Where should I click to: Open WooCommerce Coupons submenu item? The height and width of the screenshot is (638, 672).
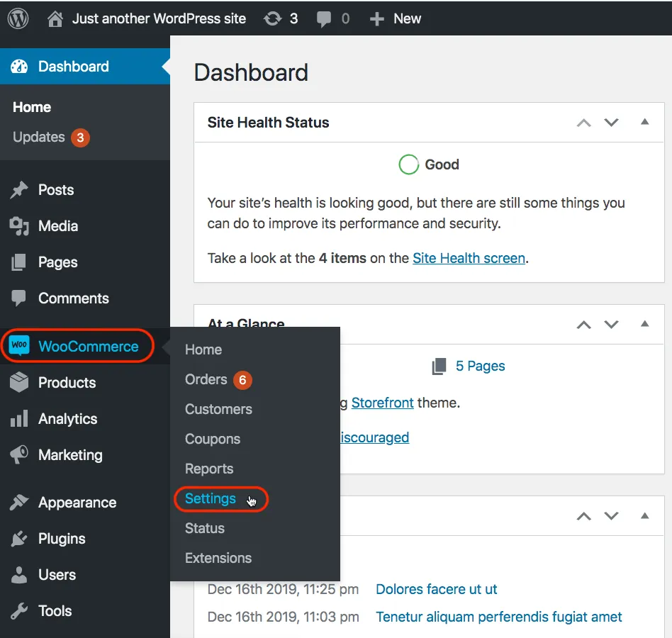coord(212,439)
